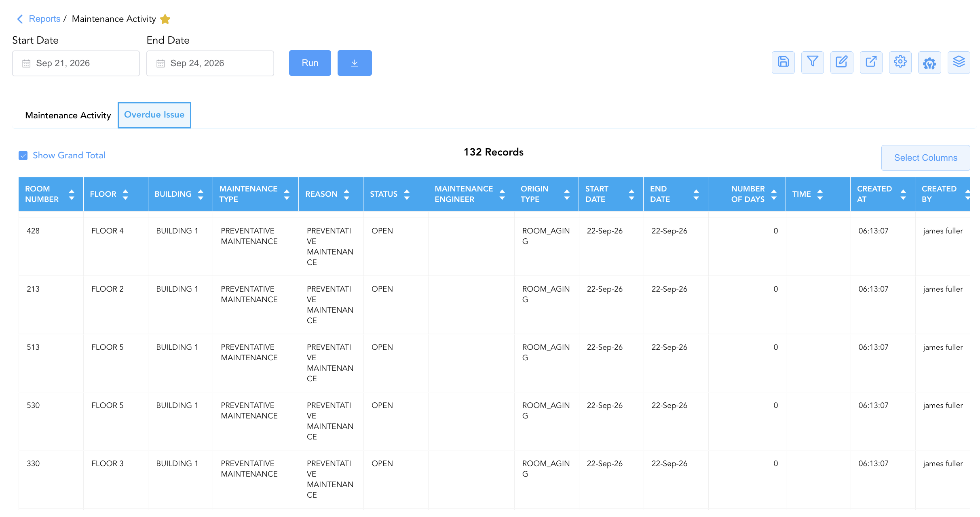Sort by Status column arrows
Viewport: 980px width, 517px height.
click(407, 194)
